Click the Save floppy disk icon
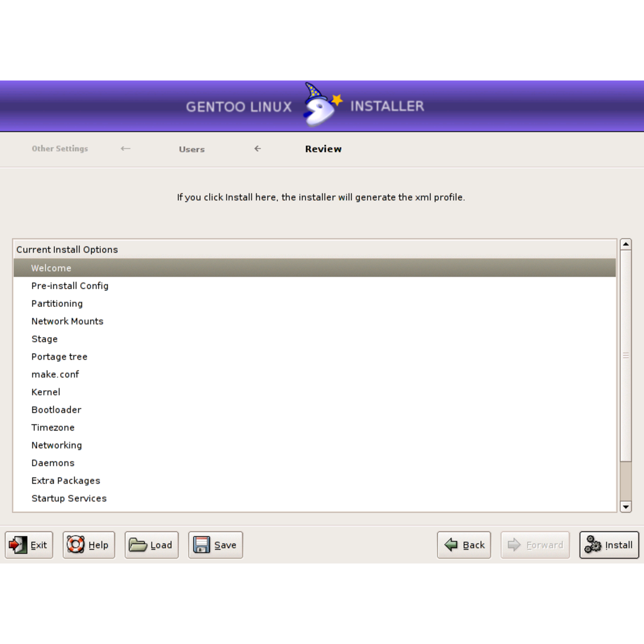The image size is (644, 644). click(x=201, y=545)
